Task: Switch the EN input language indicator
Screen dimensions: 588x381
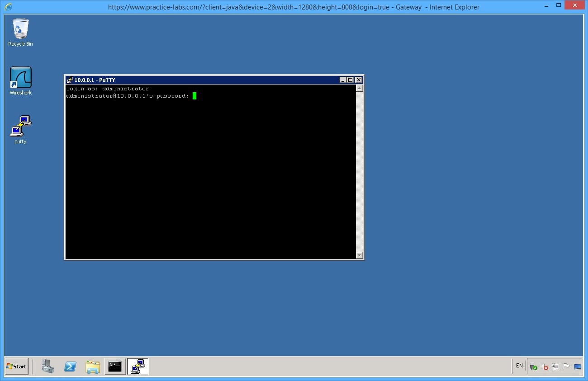Action: [519, 366]
